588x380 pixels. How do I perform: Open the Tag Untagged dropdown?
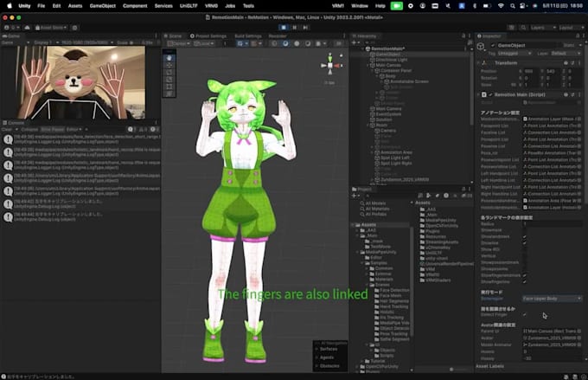point(514,54)
